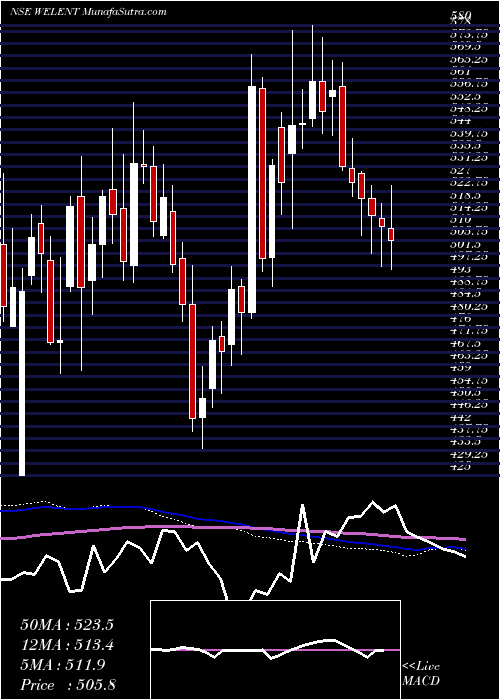Click the 493 price axis label
500x700 pixels.
(x=460, y=269)
